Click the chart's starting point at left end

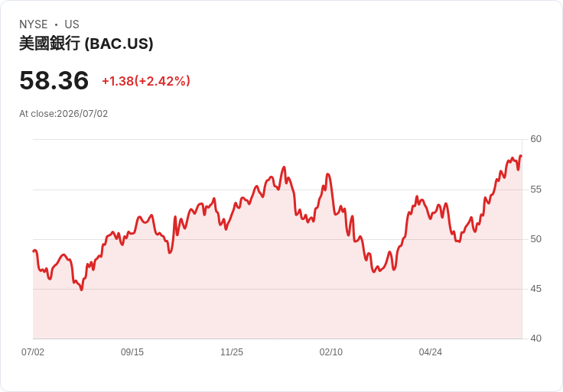pos(34,251)
